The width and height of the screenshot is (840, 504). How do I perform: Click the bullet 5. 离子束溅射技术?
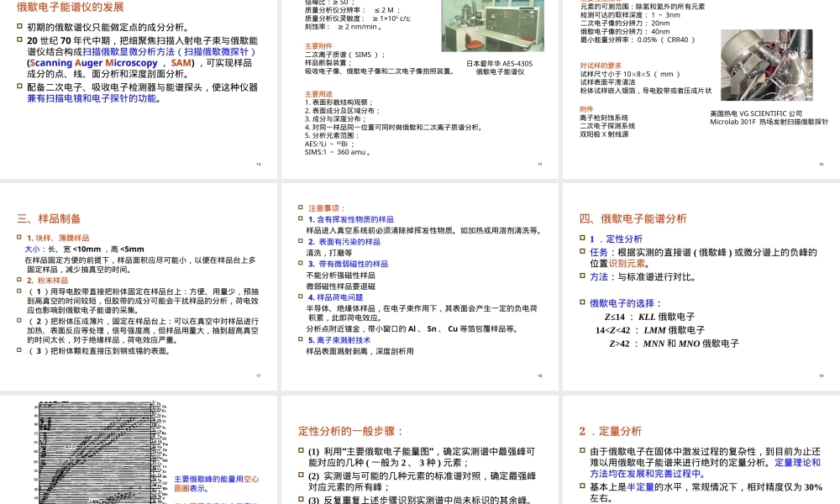[x=339, y=340]
